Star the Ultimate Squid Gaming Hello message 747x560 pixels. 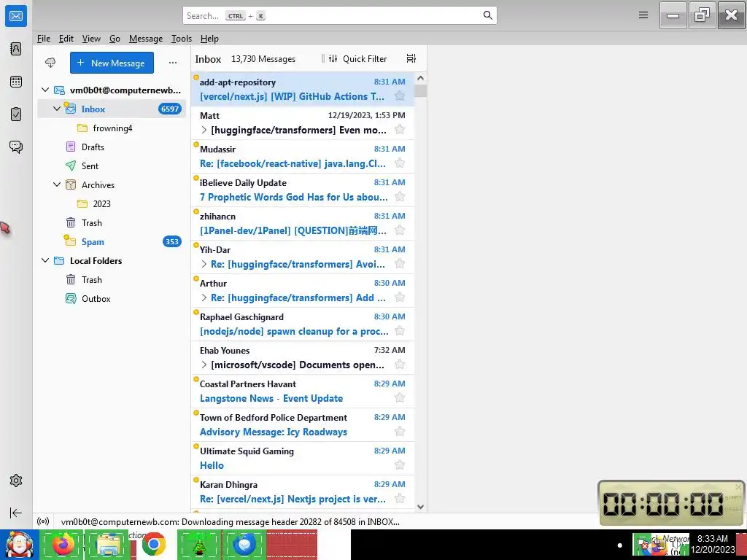(x=400, y=465)
